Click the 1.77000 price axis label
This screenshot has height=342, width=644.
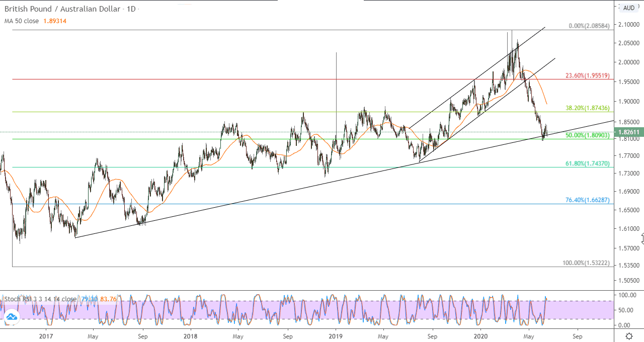pos(629,156)
